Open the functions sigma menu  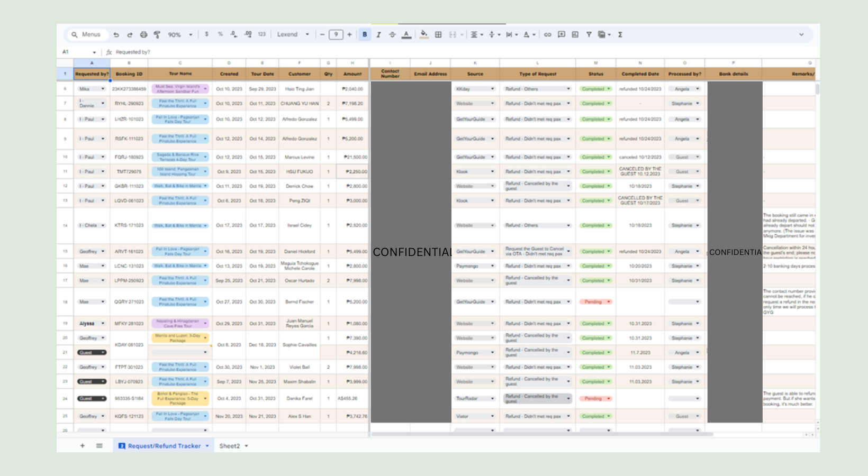[x=620, y=34]
